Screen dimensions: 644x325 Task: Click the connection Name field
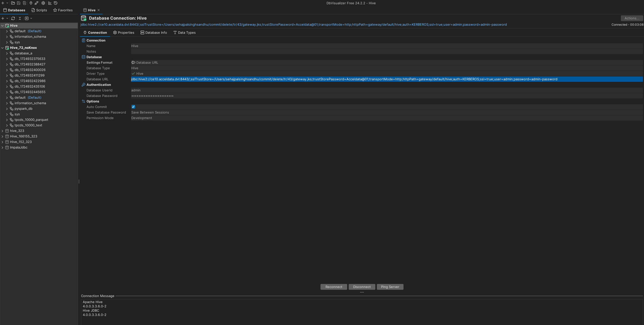tap(387, 46)
